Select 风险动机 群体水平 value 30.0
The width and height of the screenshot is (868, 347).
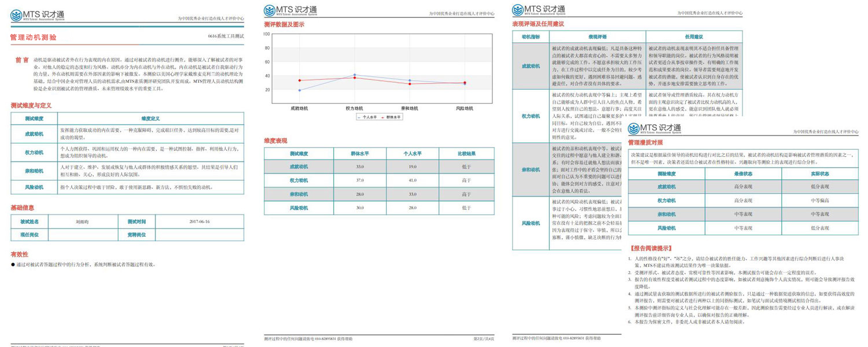point(359,208)
